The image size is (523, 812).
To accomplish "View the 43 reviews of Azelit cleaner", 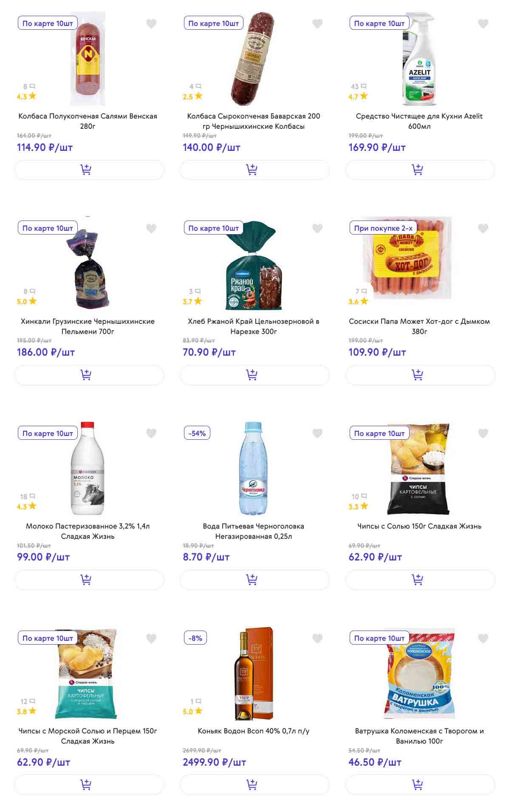I will click(358, 86).
